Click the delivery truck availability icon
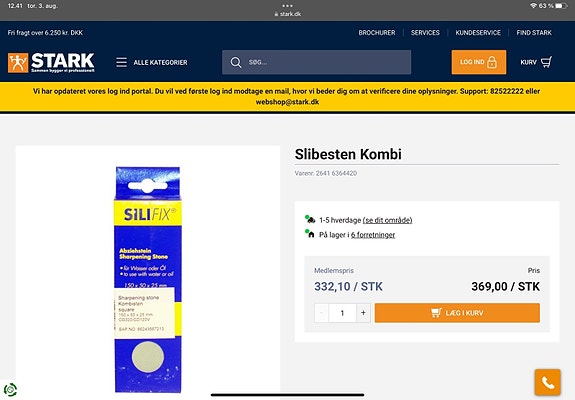The width and height of the screenshot is (575, 400). point(310,220)
